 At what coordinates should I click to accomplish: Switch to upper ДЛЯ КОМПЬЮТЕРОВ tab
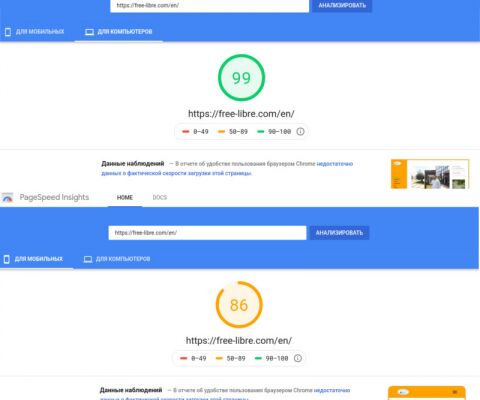coord(119,32)
